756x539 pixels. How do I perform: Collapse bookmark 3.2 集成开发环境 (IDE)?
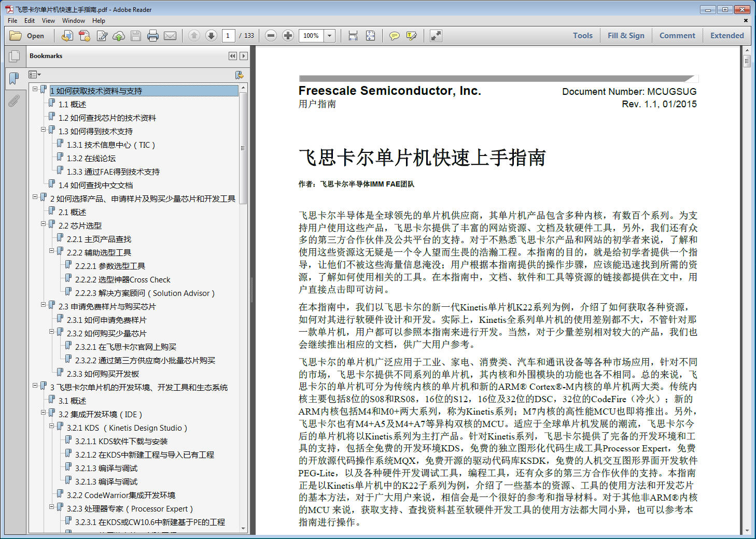(44, 413)
